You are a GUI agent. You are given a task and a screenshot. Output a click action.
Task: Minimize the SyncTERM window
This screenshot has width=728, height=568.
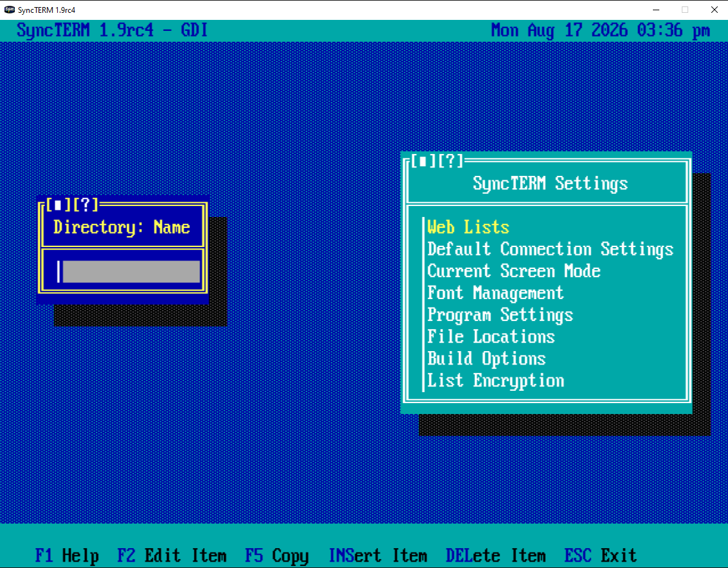coord(656,10)
